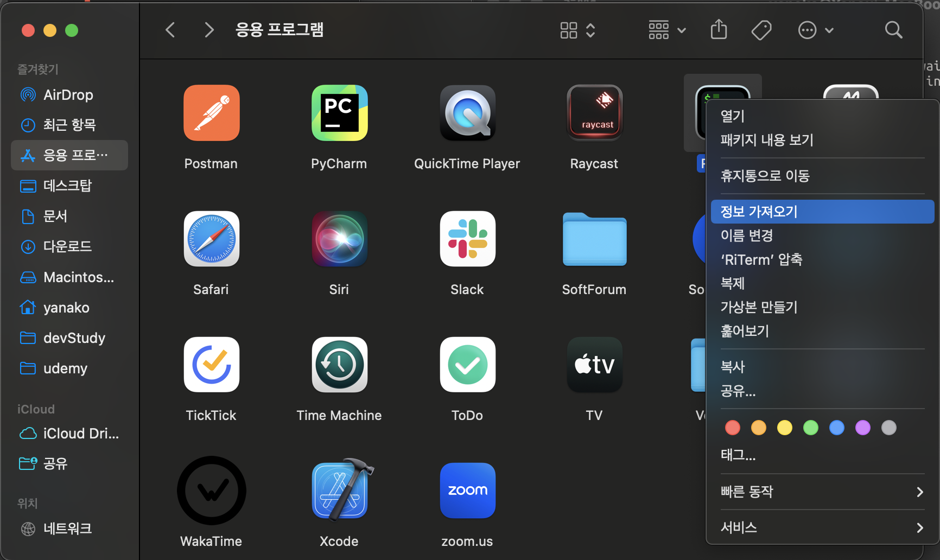This screenshot has width=940, height=560.
Task: Select 응용 프로그램 sidebar item
Action: (69, 155)
